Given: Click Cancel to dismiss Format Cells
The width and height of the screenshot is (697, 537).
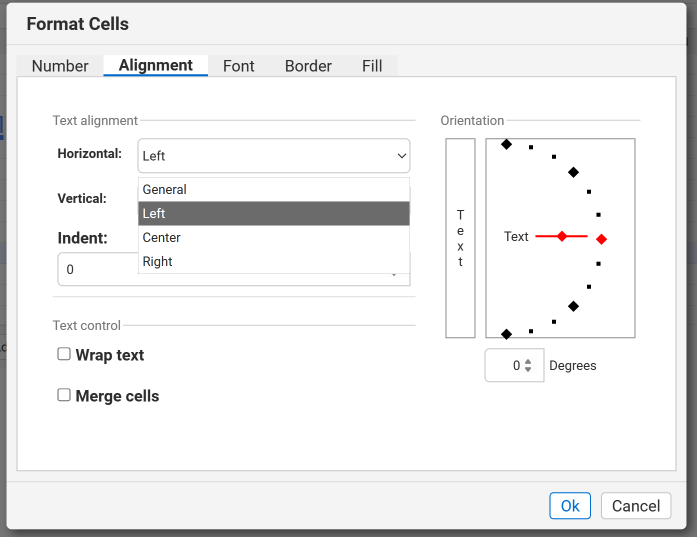Looking at the screenshot, I should pyautogui.click(x=635, y=506).
